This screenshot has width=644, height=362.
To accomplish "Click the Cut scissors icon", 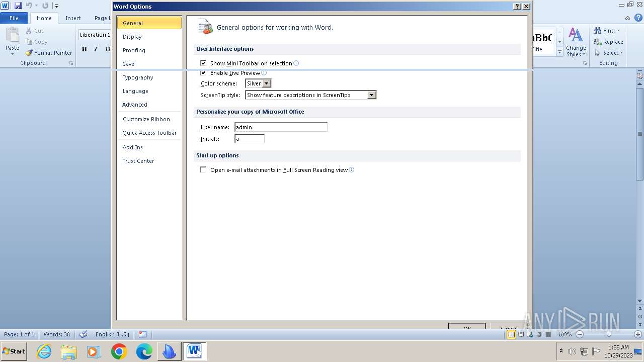I will click(x=29, y=31).
